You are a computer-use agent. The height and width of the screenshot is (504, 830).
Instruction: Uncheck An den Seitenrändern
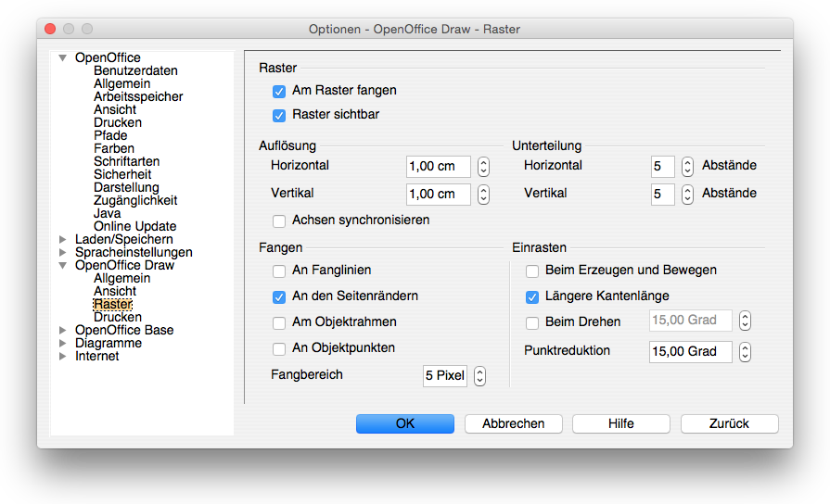tap(279, 297)
